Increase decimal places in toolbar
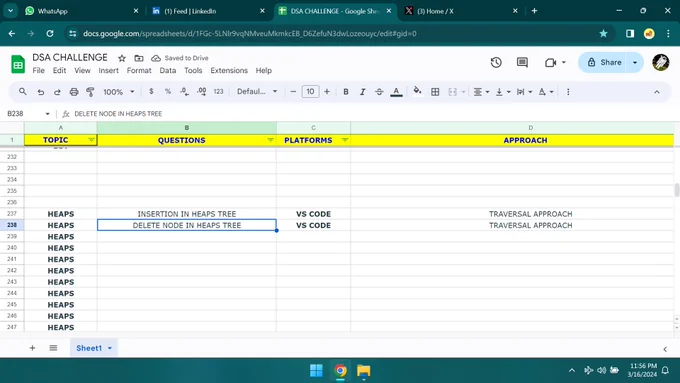This screenshot has height=383, width=680. click(202, 92)
